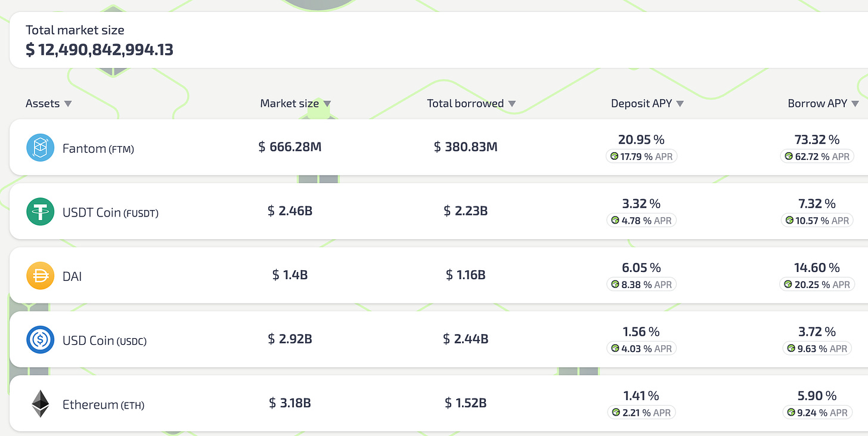
Task: Click Fantom borrow APY 73.32 %
Action: point(817,140)
